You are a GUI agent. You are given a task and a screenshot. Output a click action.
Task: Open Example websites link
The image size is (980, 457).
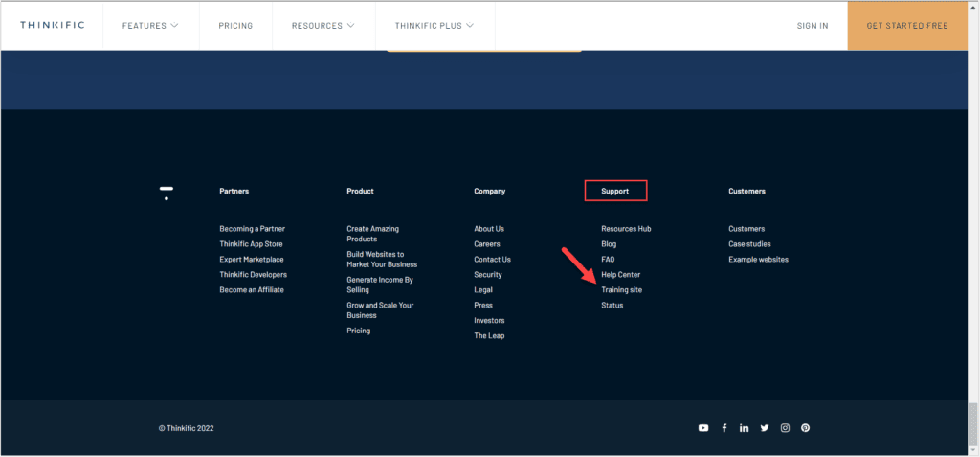point(758,260)
